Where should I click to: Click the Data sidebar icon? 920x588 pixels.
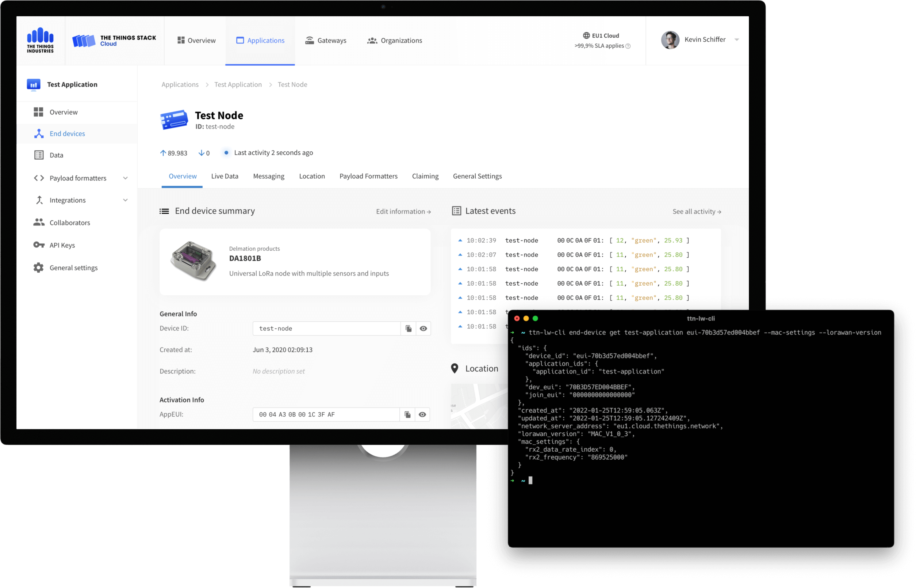tap(39, 155)
